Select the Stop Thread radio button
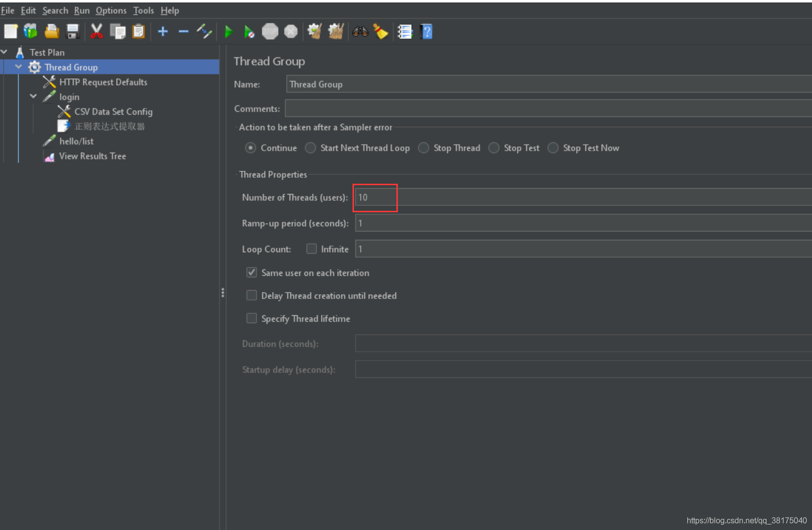Screen dimensions: 812x530 click(424, 148)
